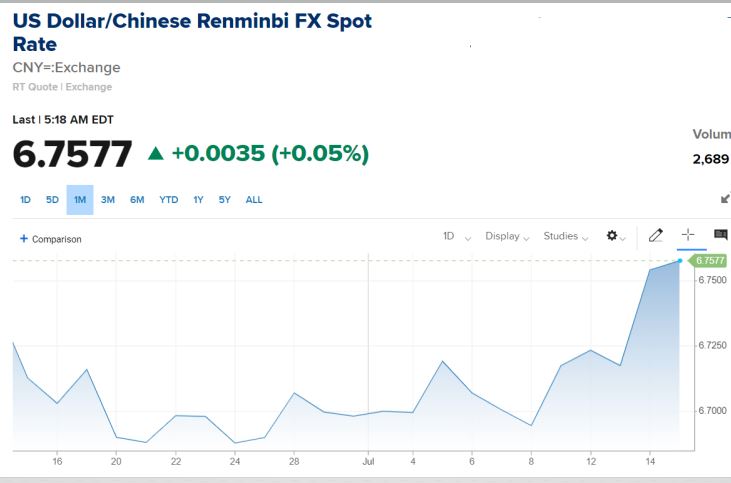Expand the Display dropdown
The height and width of the screenshot is (483, 731).
507,236
